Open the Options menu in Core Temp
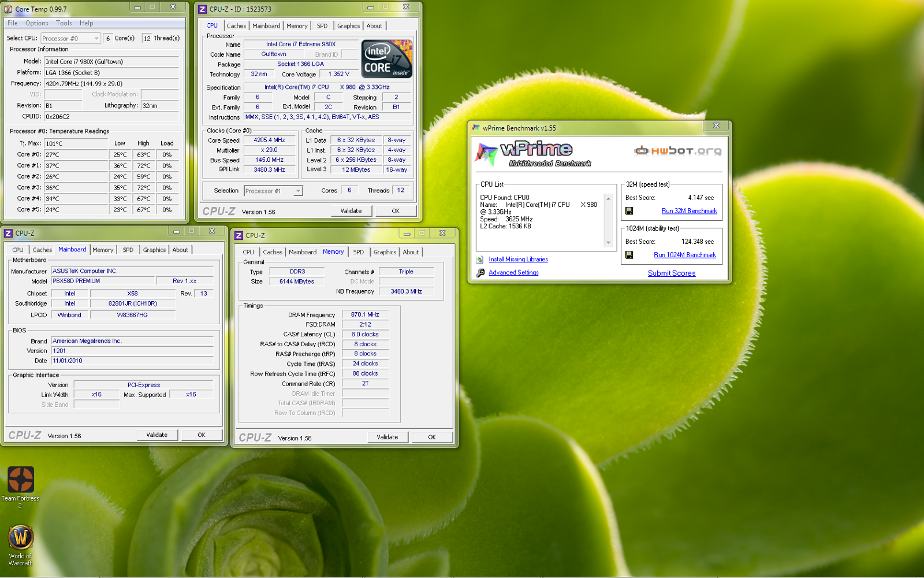924x578 pixels. click(37, 23)
